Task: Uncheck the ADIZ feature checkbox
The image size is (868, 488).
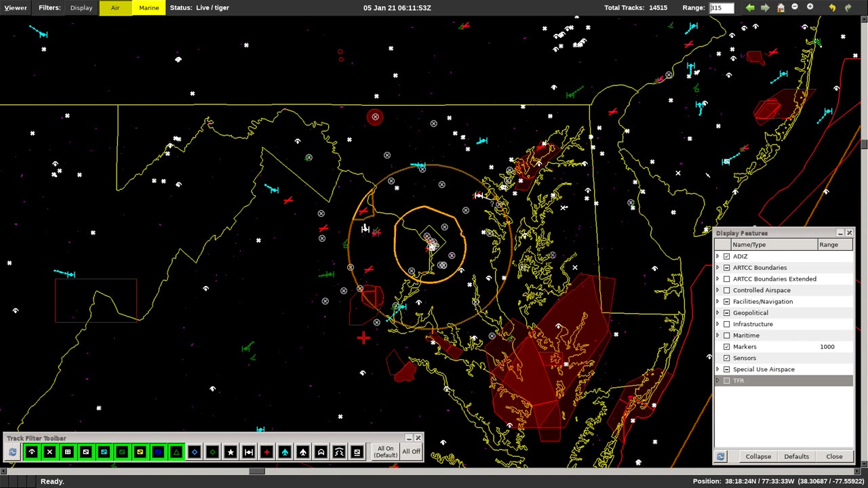Action: 727,256
